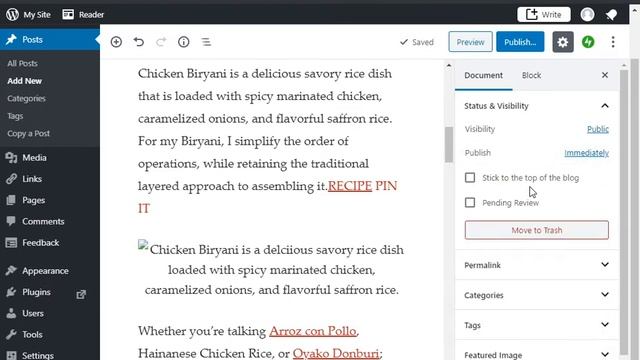Switch to the Block tab
Screen dimensions: 640x360
point(531,75)
